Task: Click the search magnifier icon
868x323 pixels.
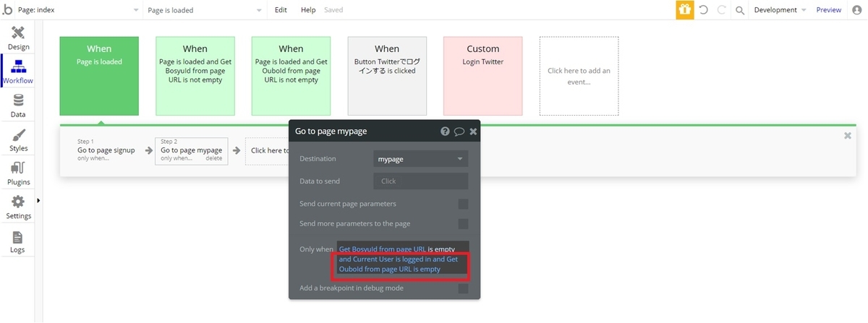Action: pyautogui.click(x=740, y=10)
